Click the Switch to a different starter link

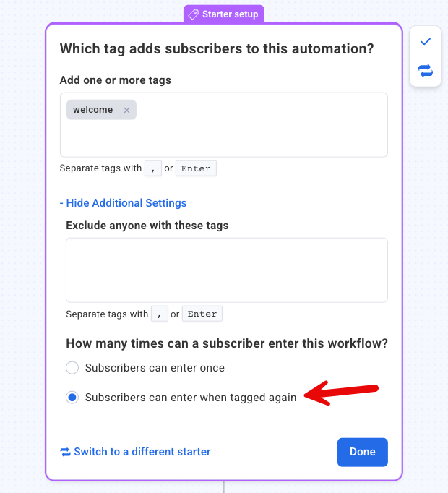click(x=142, y=452)
